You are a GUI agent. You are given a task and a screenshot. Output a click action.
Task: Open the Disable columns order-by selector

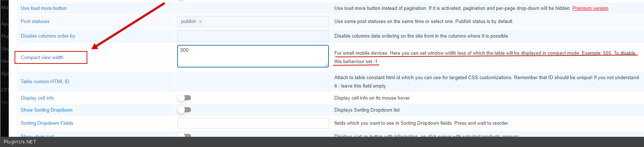[253, 36]
